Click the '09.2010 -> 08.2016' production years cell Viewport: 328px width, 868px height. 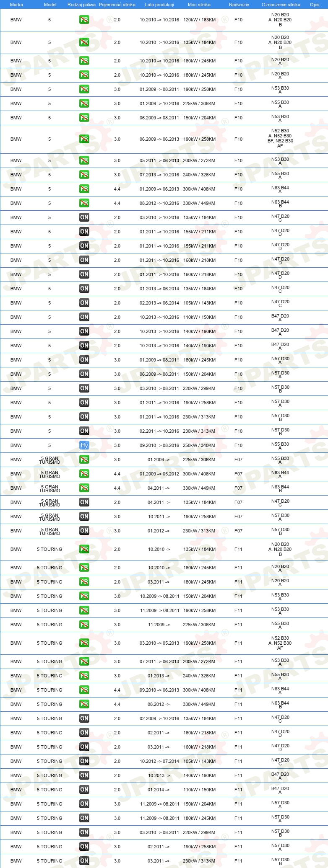tap(159, 445)
